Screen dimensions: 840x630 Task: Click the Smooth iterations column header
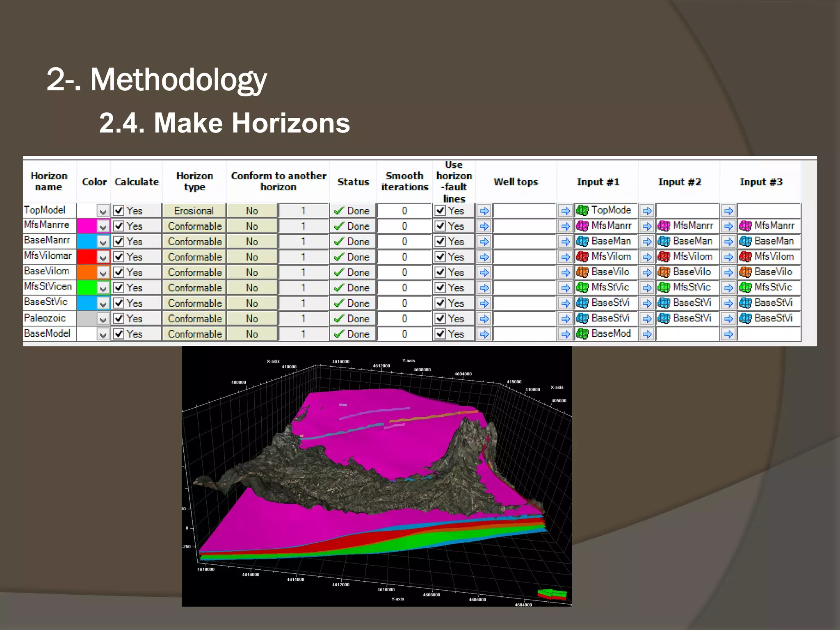pos(404,181)
